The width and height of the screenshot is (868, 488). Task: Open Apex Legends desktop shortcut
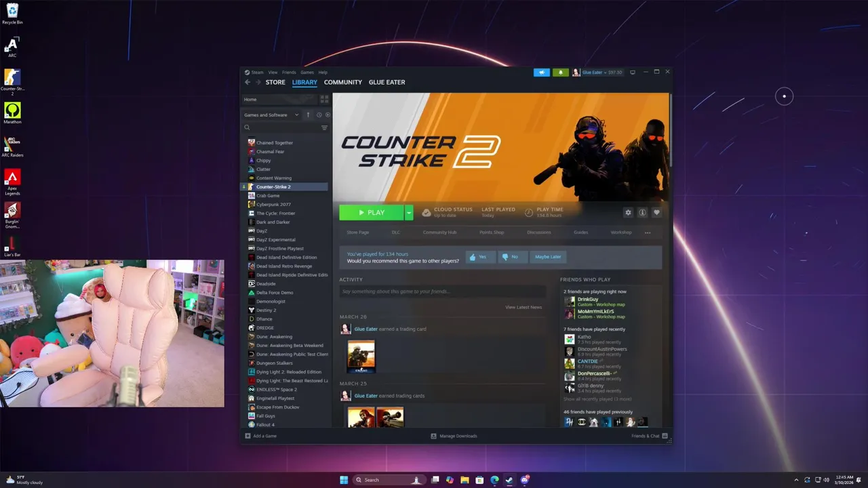coord(12,182)
